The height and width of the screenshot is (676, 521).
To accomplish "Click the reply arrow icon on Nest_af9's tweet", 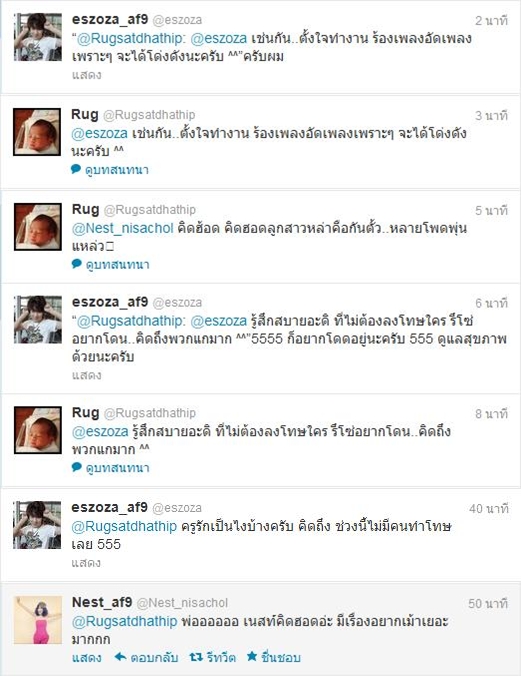I will (120, 657).
